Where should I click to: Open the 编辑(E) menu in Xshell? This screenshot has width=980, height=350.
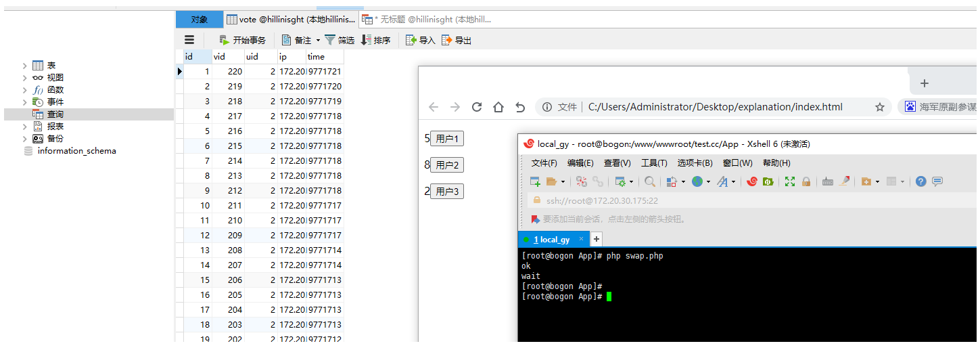[580, 163]
